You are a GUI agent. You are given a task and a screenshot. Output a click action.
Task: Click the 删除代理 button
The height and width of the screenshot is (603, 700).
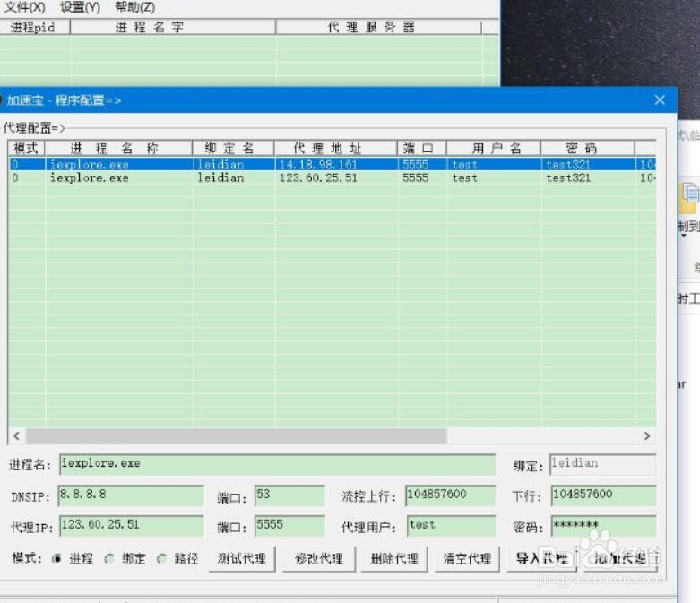pos(394,558)
